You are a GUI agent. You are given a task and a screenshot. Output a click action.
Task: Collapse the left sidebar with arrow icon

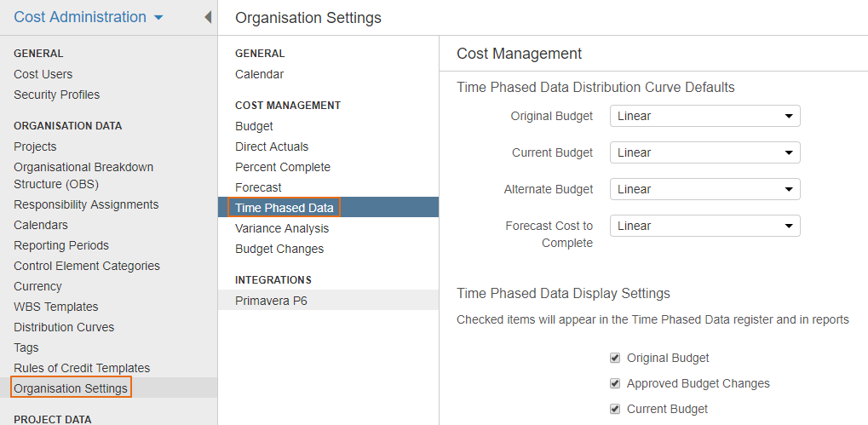208,17
